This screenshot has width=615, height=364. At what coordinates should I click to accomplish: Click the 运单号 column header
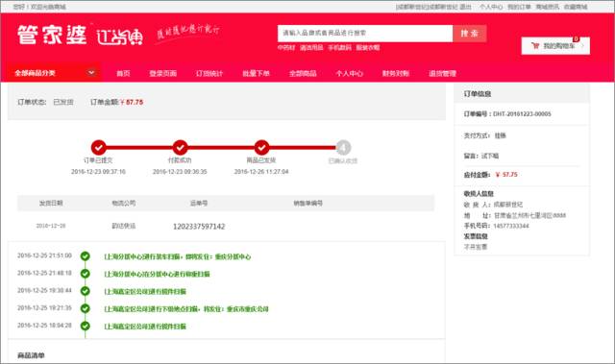[x=199, y=203]
